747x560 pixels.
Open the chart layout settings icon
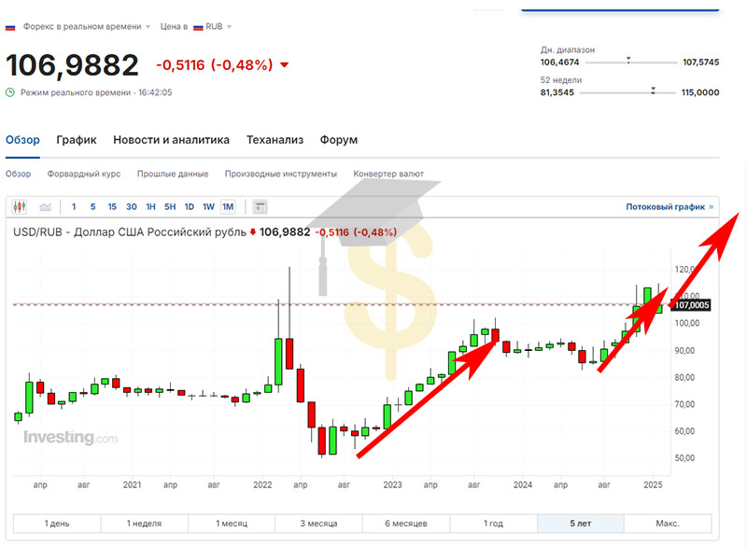point(261,206)
